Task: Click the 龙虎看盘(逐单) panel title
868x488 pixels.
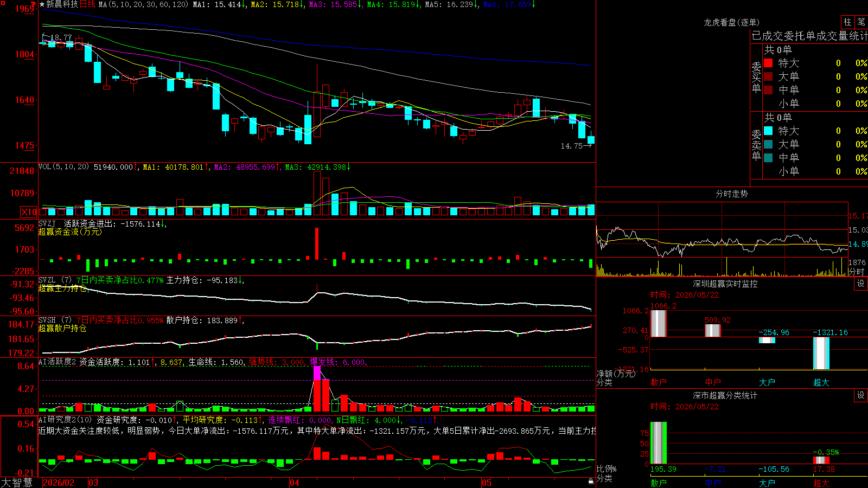Action: pos(731,22)
